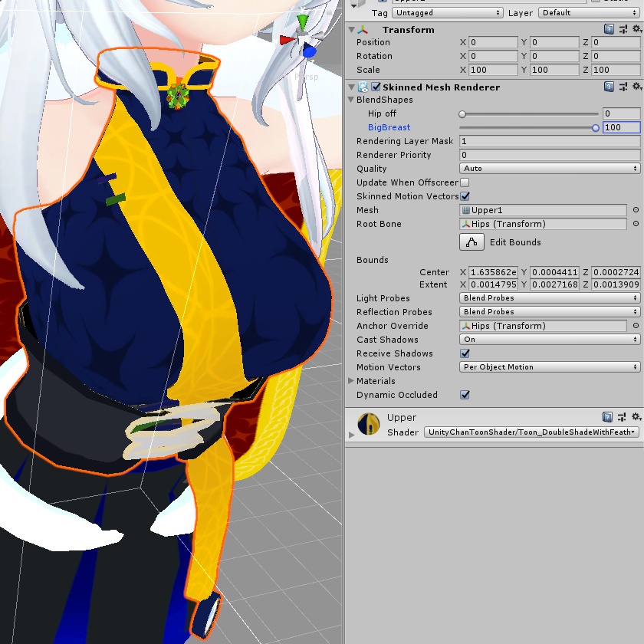Viewport: 644px width, 644px height.
Task: Click the Scale Z input field
Action: pyautogui.click(x=616, y=70)
